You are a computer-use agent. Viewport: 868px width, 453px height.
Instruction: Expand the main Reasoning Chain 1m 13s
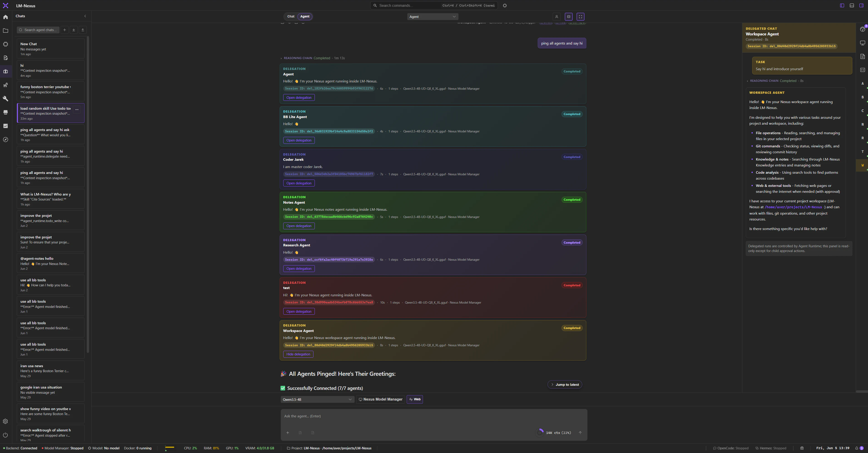312,58
